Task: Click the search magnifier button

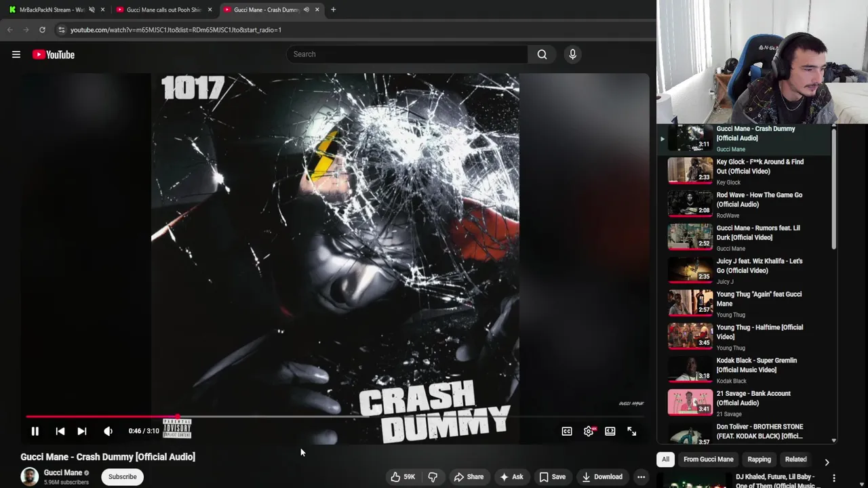Action: click(542, 54)
